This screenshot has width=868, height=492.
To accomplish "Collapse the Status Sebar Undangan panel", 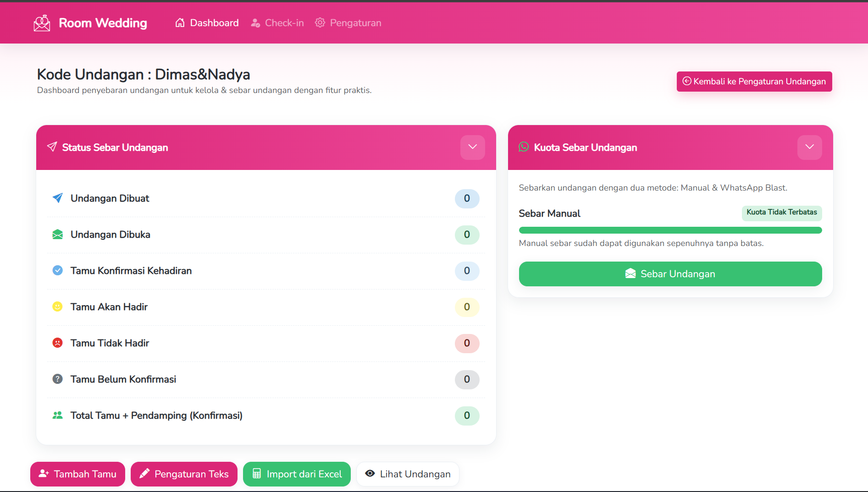I will [472, 147].
